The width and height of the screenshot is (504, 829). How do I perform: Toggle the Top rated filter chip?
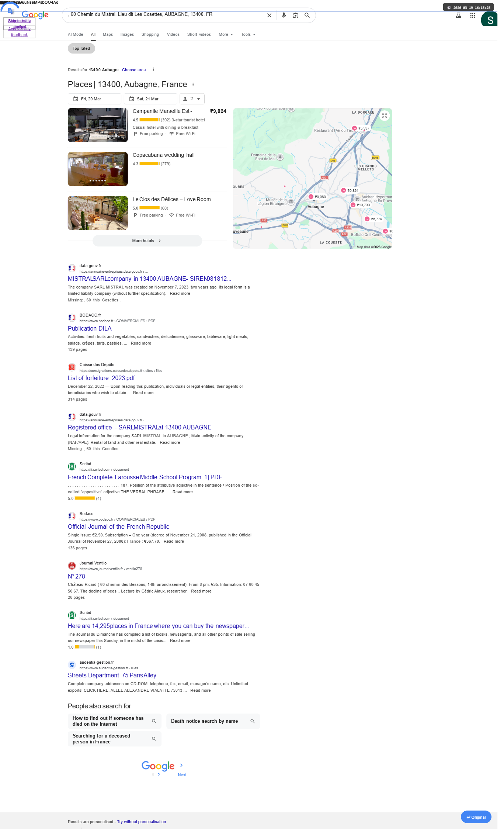point(81,48)
